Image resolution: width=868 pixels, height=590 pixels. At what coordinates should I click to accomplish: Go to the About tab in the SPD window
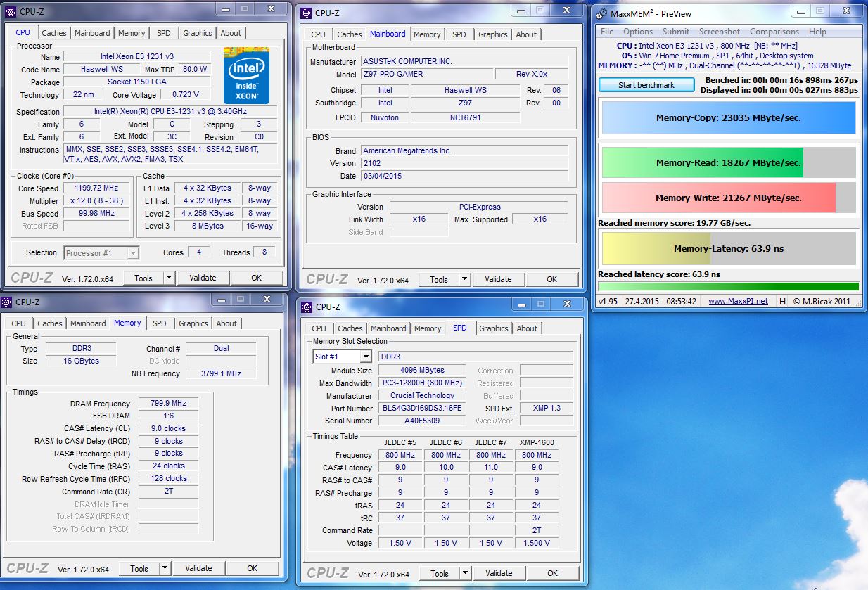click(527, 328)
